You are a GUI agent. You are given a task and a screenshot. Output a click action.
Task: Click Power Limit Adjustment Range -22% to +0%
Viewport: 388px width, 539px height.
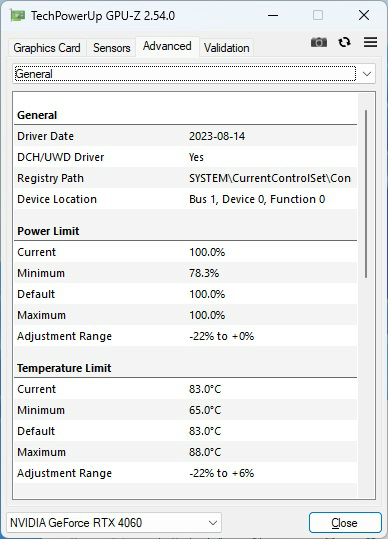pyautogui.click(x=222, y=336)
